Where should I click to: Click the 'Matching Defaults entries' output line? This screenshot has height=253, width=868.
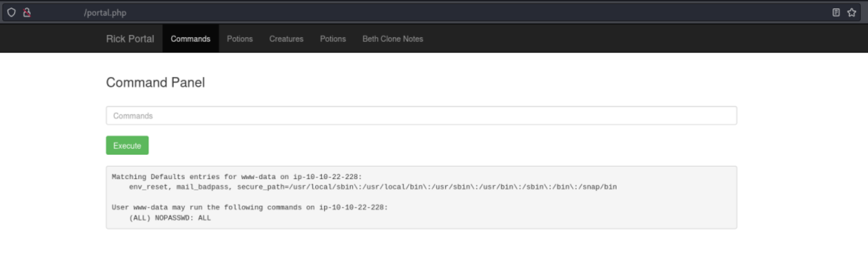(x=236, y=176)
